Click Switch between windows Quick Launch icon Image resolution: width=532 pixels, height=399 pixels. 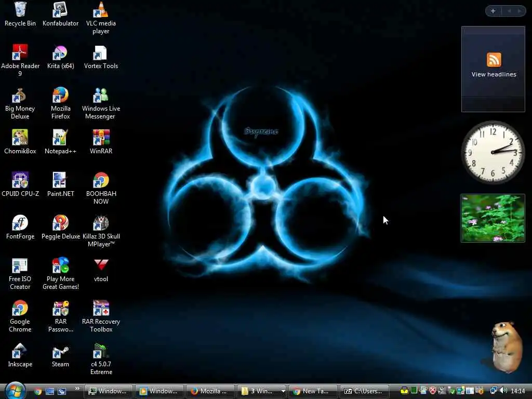[62, 391]
